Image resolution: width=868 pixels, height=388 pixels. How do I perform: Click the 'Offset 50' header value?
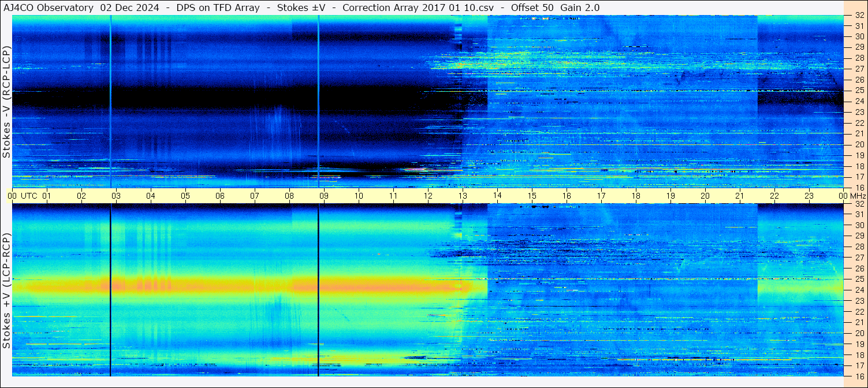tap(532, 8)
